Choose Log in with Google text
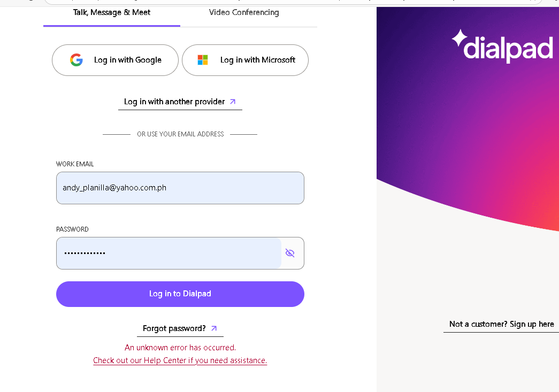 [128, 60]
